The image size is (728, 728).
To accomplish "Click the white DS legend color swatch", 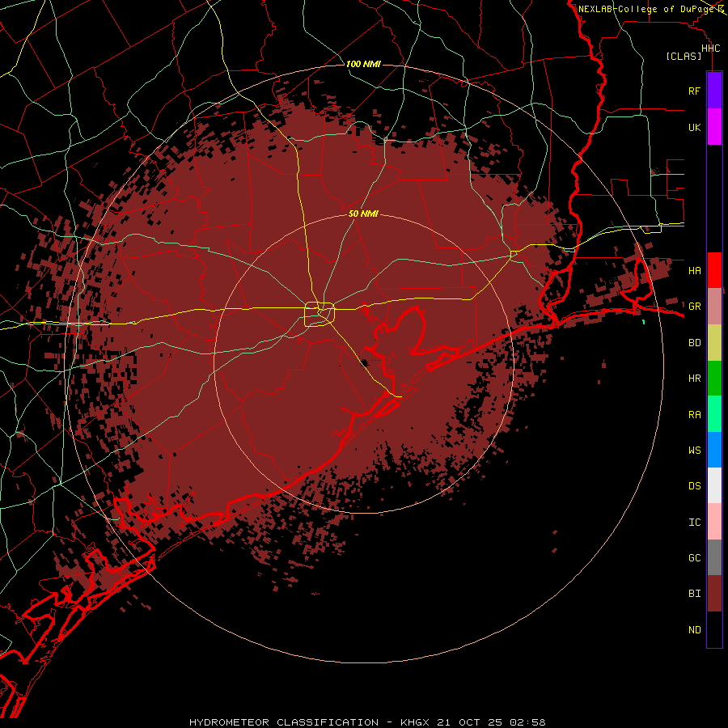I will pyautogui.click(x=714, y=485).
